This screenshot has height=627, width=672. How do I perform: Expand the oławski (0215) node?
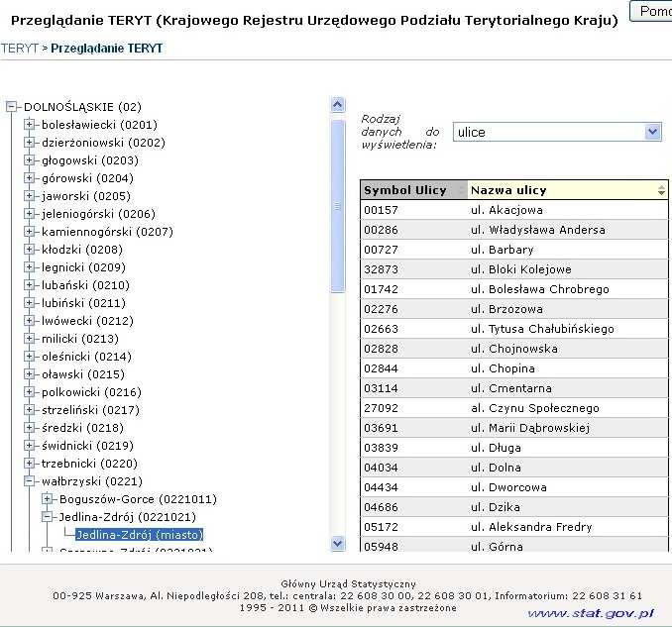point(29,374)
